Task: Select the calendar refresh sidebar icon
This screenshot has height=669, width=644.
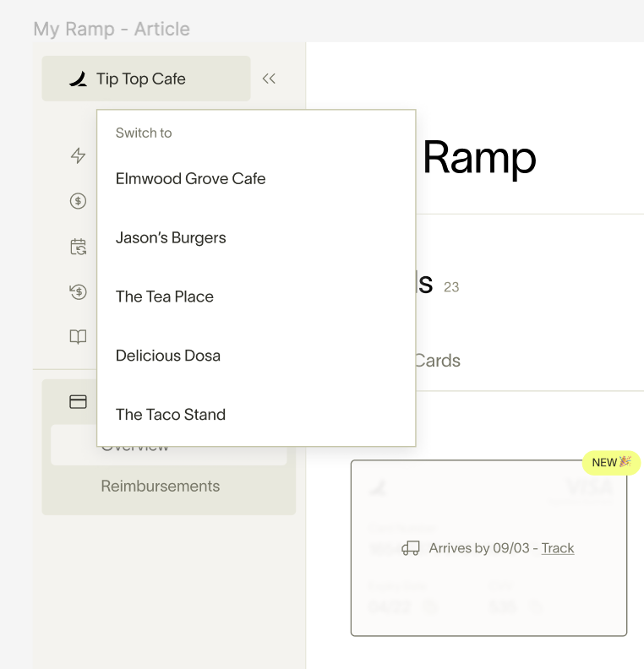Action: [78, 247]
